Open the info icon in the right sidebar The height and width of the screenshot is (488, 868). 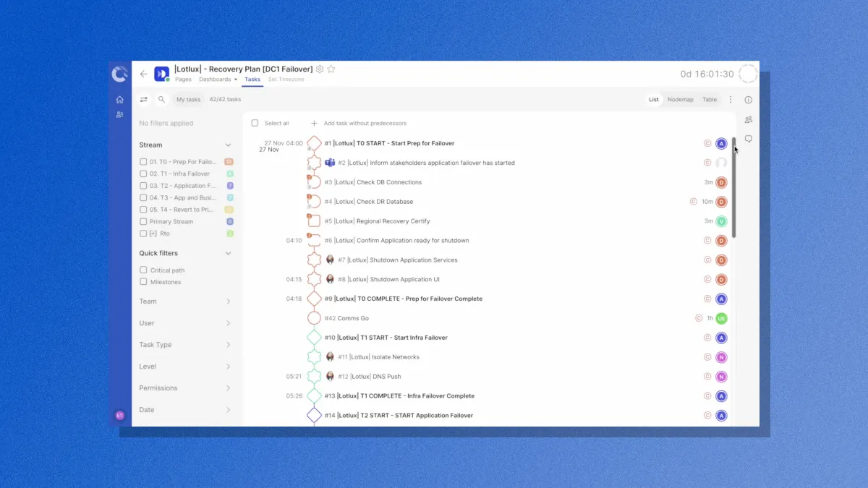pos(748,100)
